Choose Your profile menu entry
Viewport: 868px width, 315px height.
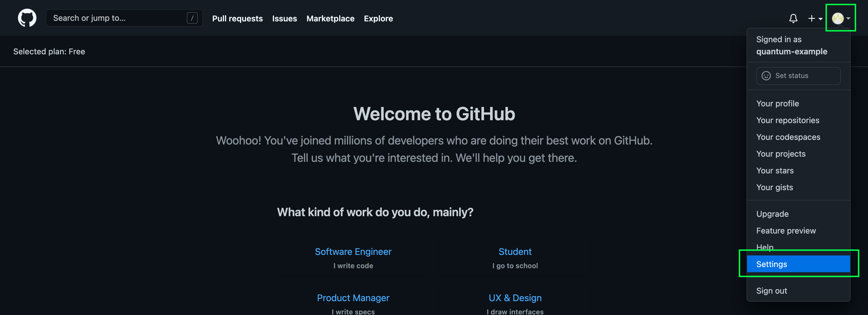[777, 103]
